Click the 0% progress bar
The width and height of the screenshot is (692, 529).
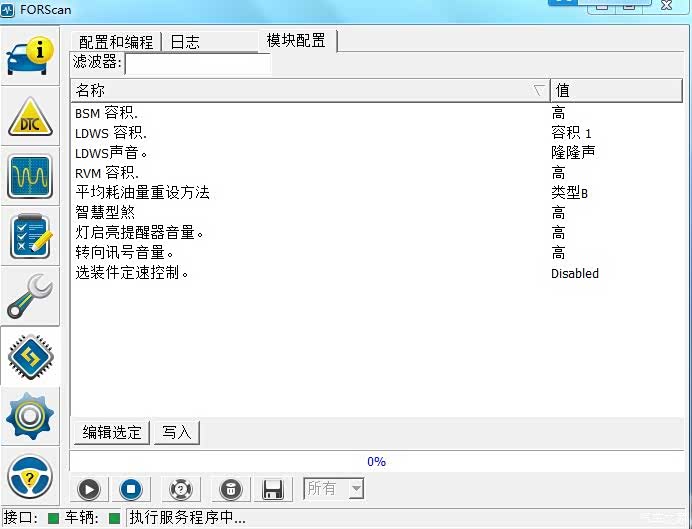pos(377,461)
